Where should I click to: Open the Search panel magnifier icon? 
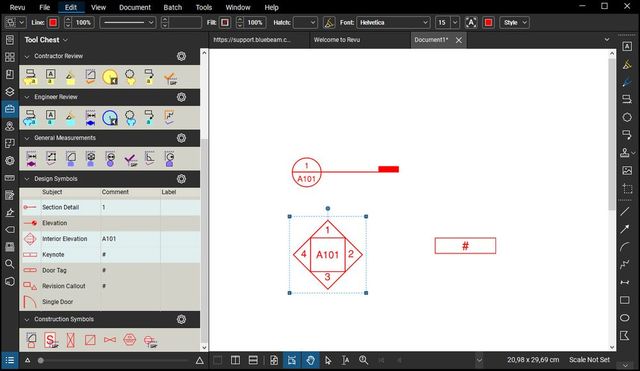(x=10, y=264)
